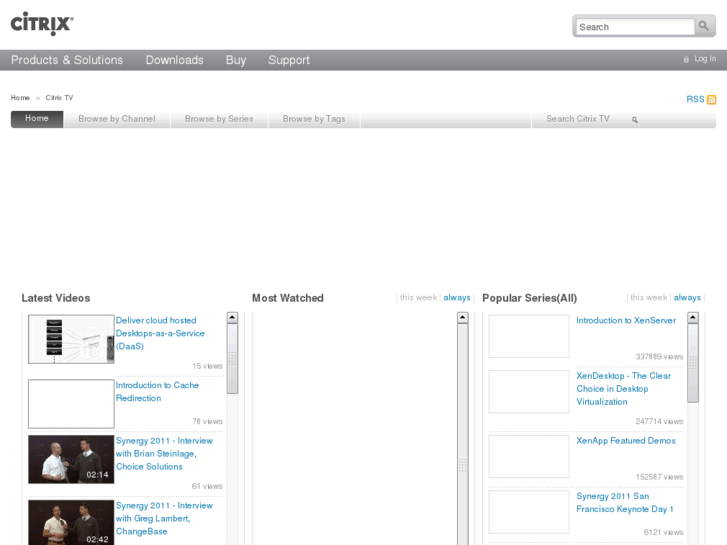Image resolution: width=727 pixels, height=545 pixels.
Task: Click the Search Citrix TV magnifier icon
Action: 635,120
